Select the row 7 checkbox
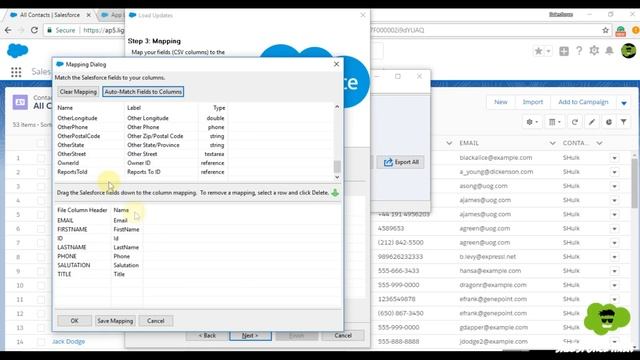Viewport: 640px width, 360px height. pyautogui.click(x=41, y=242)
